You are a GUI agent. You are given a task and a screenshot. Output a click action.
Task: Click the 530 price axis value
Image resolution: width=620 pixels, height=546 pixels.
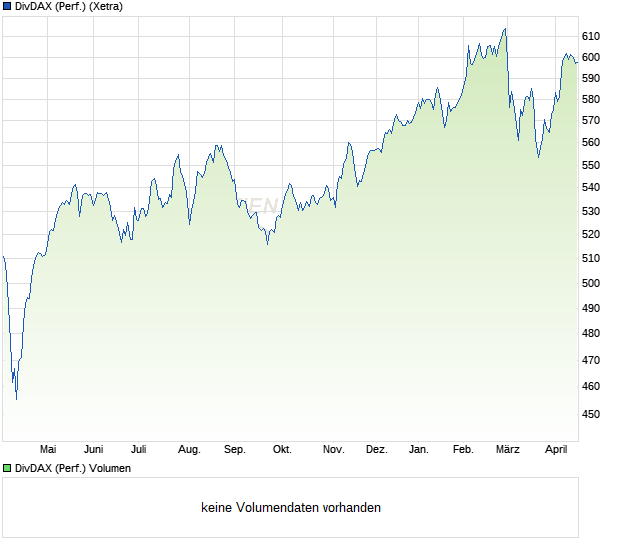tap(591, 211)
